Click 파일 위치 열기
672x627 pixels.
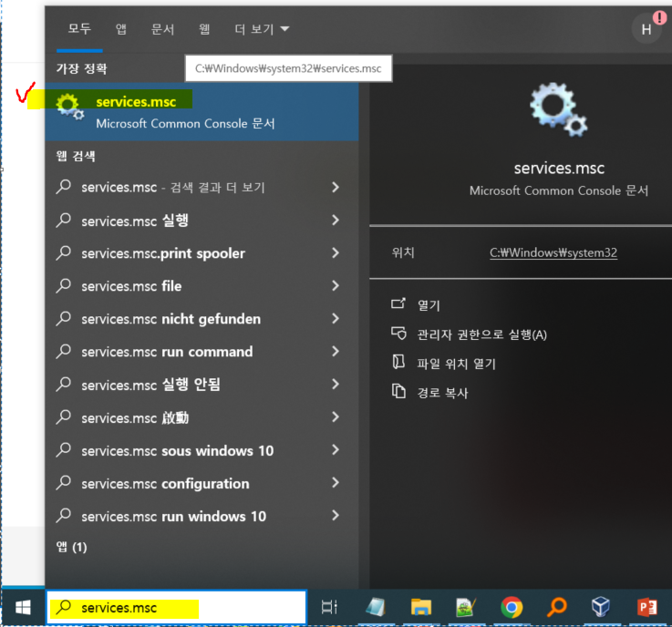457,364
